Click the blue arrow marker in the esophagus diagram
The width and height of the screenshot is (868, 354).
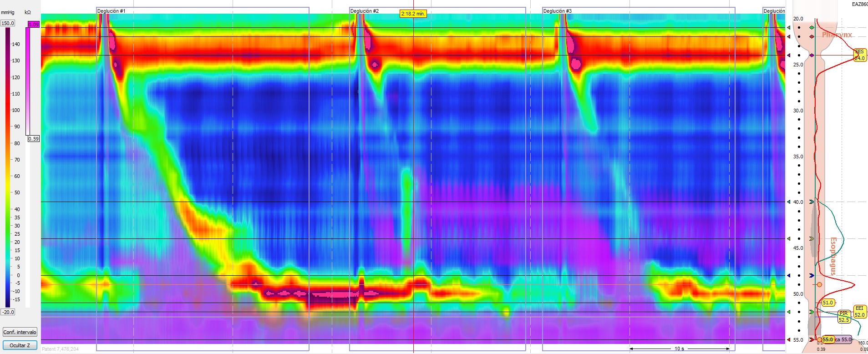click(x=812, y=276)
